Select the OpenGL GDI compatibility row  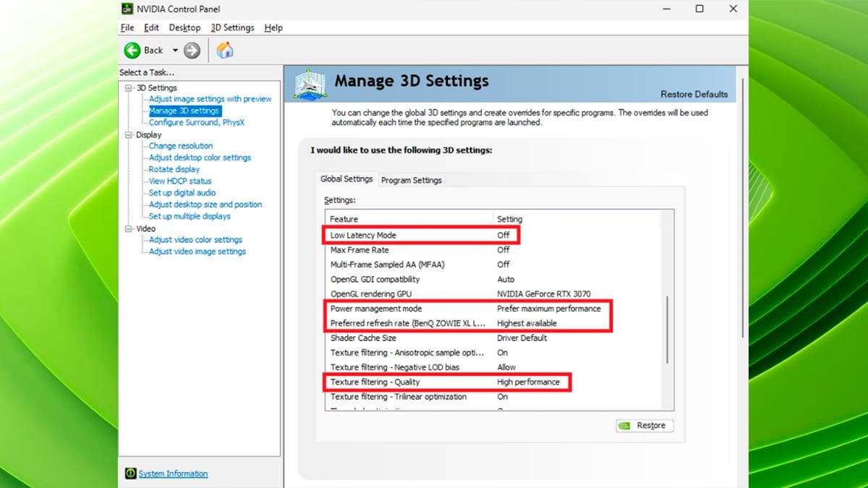493,279
